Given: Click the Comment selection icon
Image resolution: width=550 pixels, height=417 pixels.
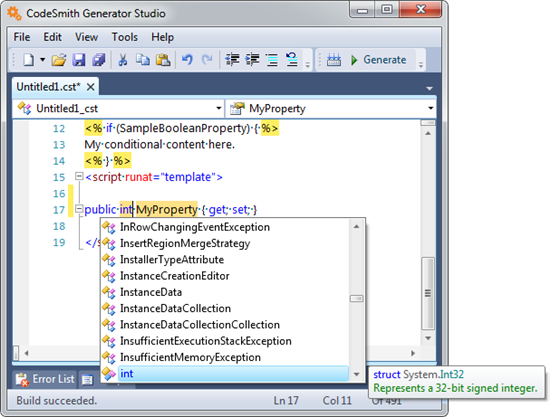Looking at the screenshot, I should 272,60.
